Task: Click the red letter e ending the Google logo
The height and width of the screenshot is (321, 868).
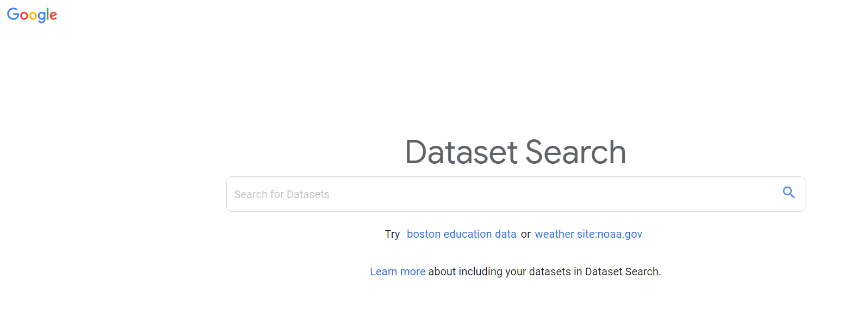Action: pyautogui.click(x=54, y=16)
